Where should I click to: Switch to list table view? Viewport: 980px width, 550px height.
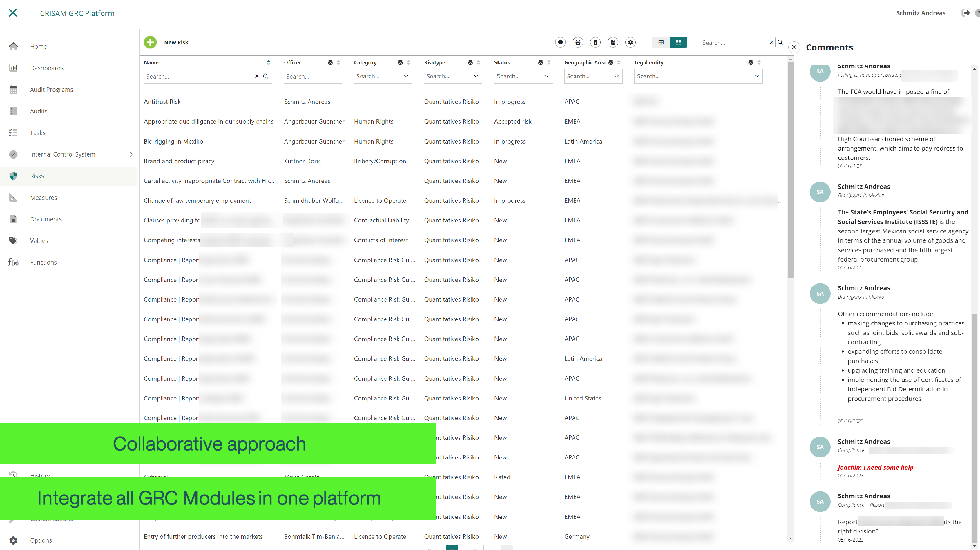point(678,42)
